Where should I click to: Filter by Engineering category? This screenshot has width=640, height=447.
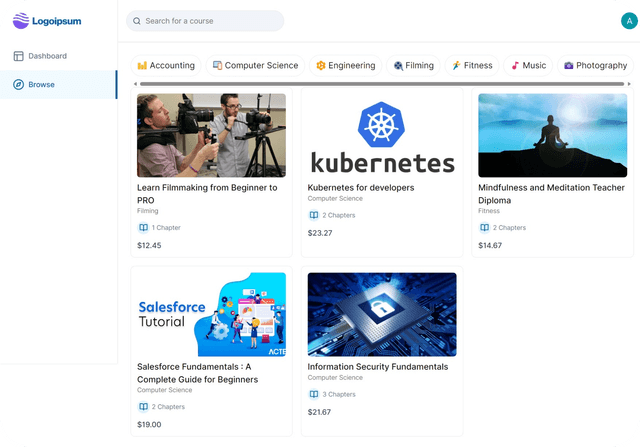point(345,65)
